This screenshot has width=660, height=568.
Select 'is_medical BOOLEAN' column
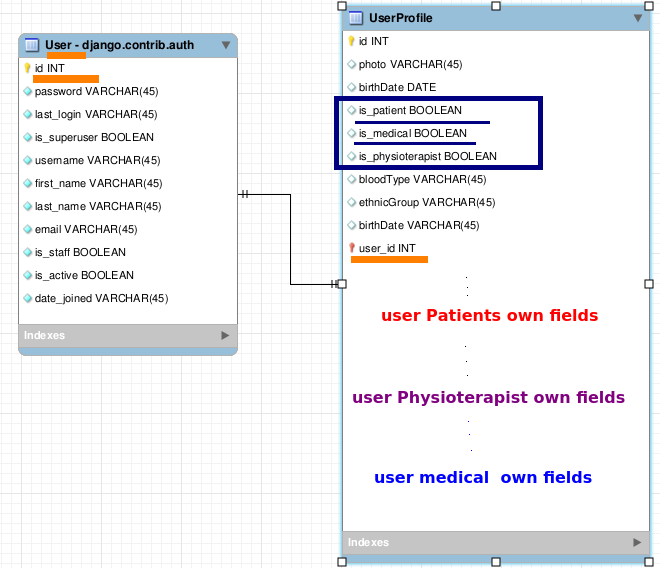coord(413,133)
